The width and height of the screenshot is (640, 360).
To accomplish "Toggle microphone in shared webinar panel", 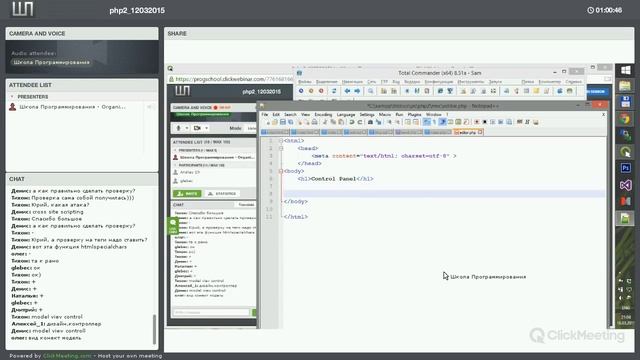I will (178, 128).
